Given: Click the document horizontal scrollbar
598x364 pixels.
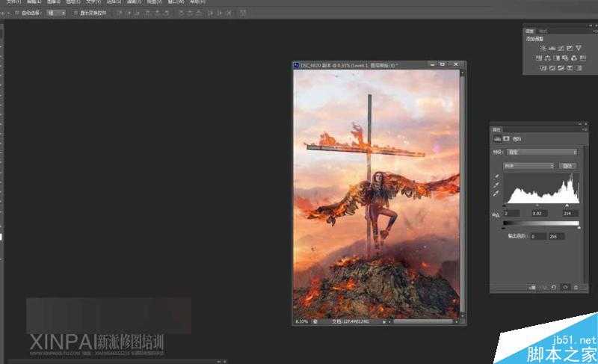Looking at the screenshot, I should (422, 321).
